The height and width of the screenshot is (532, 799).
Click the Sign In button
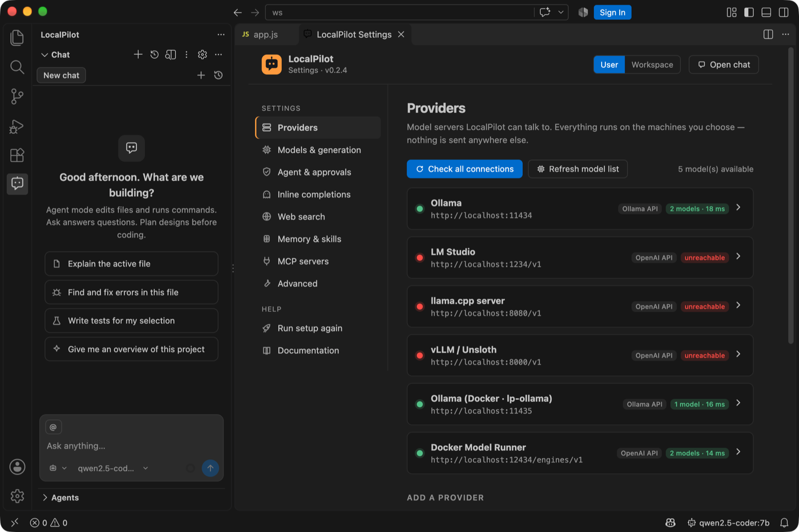(x=612, y=12)
